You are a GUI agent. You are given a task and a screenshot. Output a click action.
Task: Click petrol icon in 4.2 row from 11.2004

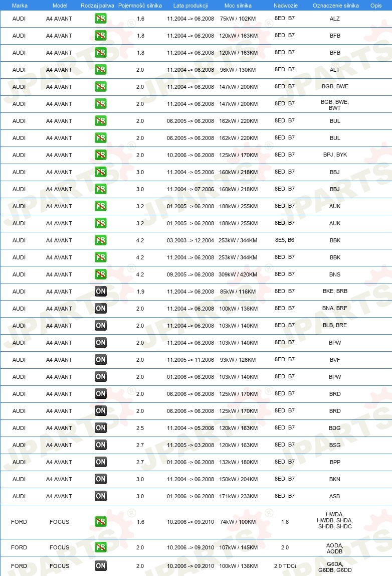click(x=101, y=257)
